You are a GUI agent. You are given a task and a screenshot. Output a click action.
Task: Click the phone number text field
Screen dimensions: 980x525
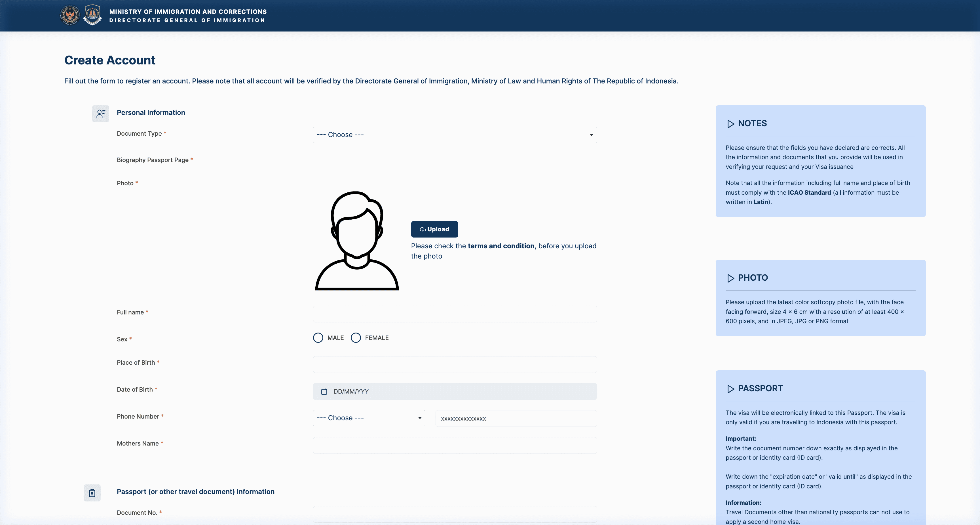tap(516, 418)
